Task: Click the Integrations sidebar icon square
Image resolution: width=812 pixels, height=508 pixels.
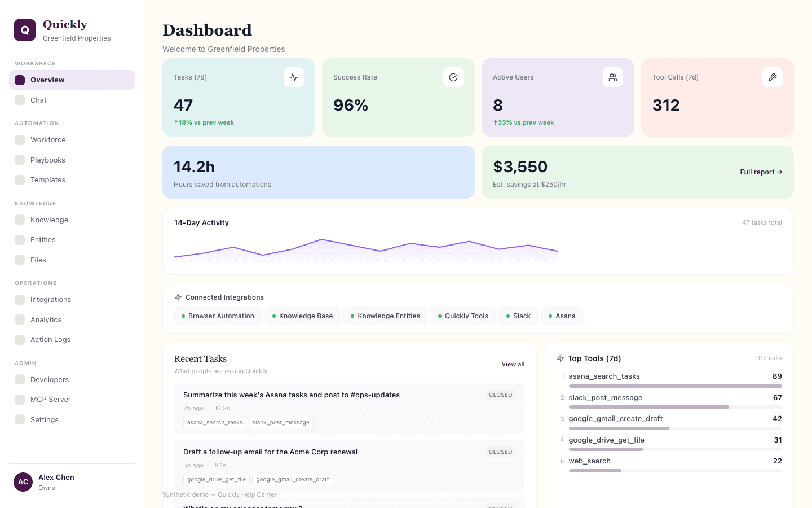Action: tap(20, 300)
